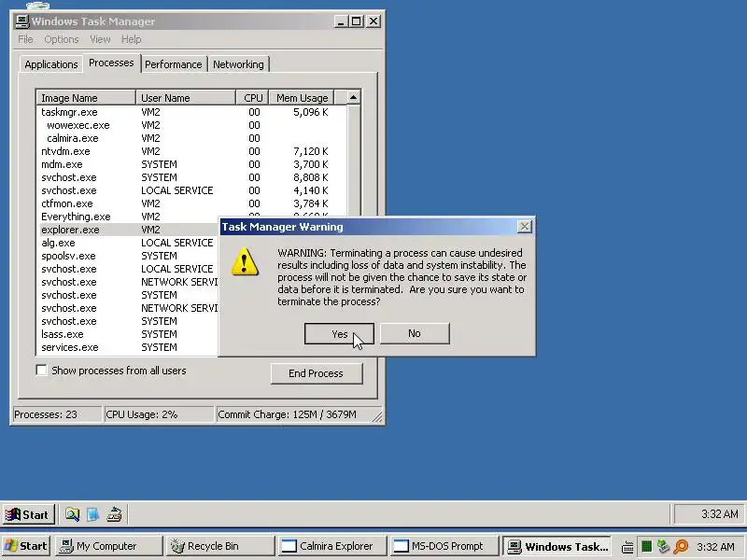The height and width of the screenshot is (560, 747).
Task: Open the File menu
Action: click(x=26, y=39)
